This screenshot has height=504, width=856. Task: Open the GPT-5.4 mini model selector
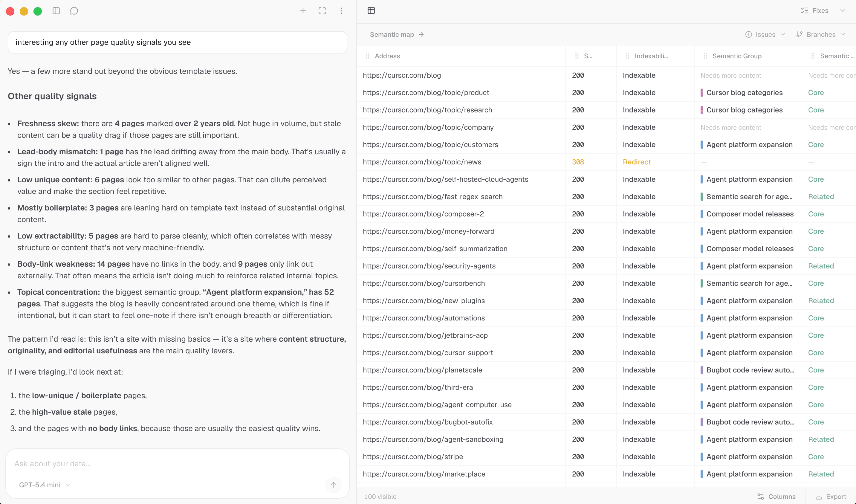(45, 485)
